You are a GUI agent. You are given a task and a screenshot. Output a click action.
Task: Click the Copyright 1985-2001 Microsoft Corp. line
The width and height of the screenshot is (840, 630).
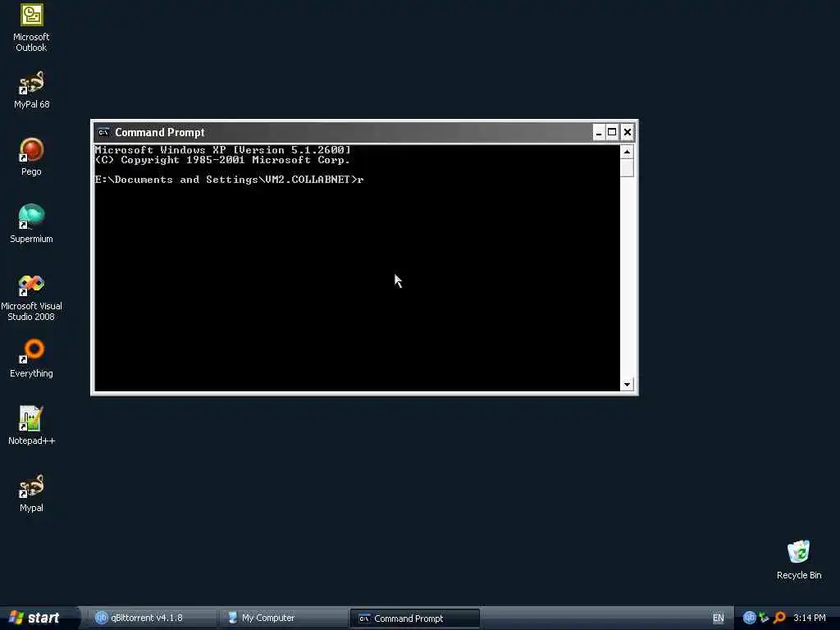(223, 160)
